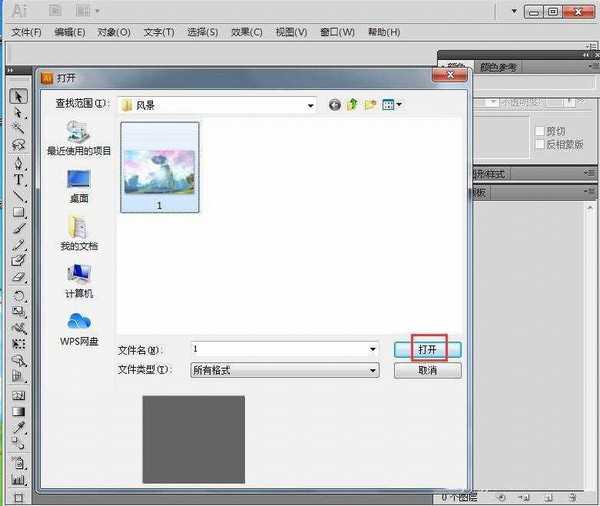Select the image thumbnail named 1

click(160, 167)
